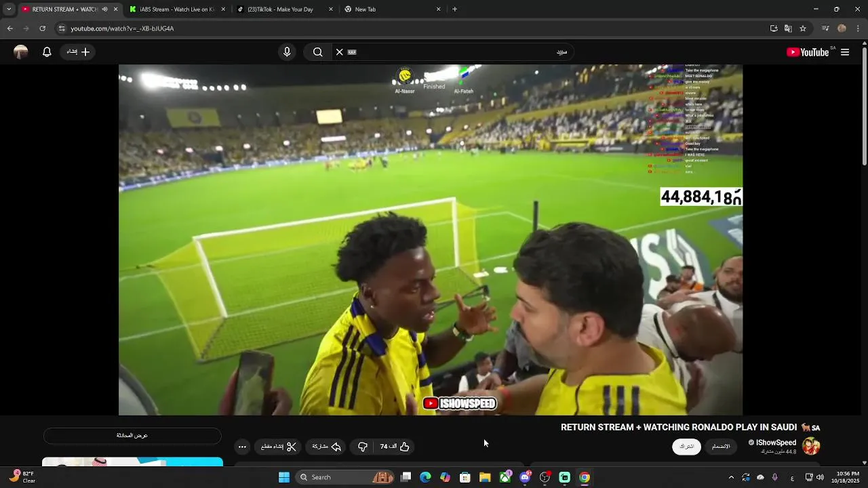Screen dimensions: 868x488
Task: Start voice search with microphone icon
Action: (287, 52)
